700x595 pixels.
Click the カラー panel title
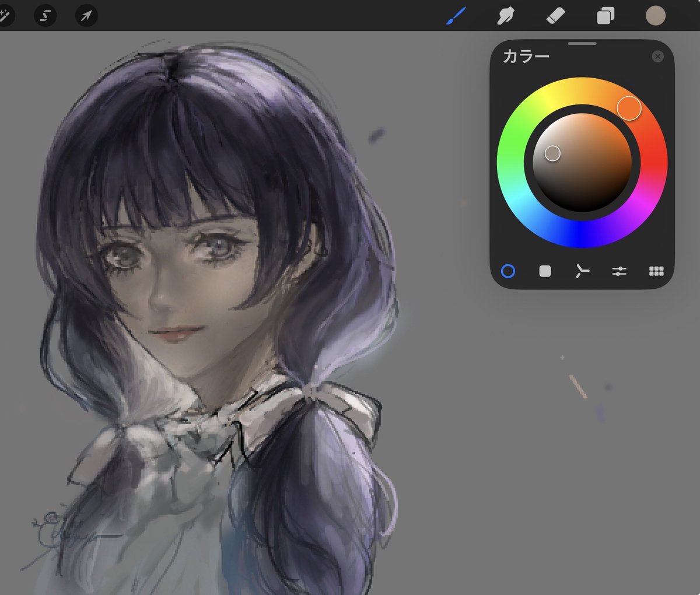(x=526, y=56)
